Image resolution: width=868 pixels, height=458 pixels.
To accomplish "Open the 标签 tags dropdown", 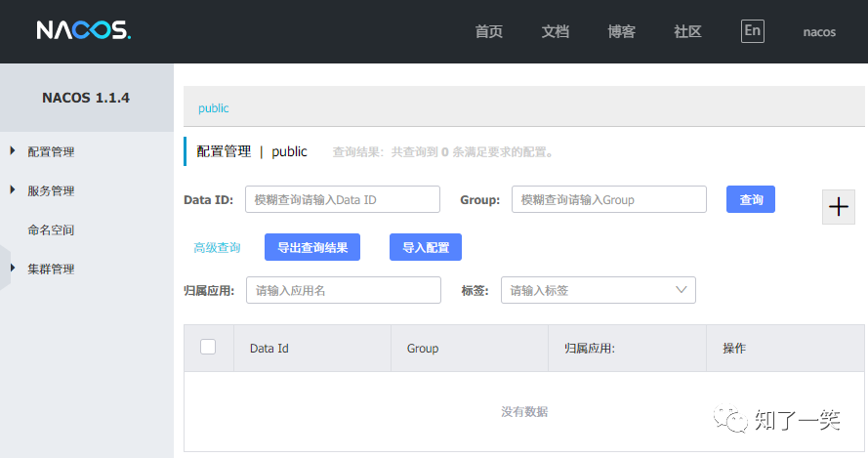I will click(598, 290).
